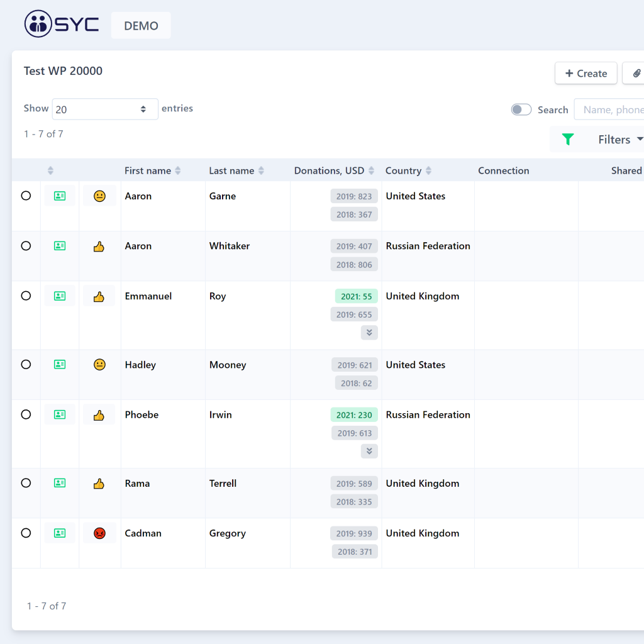Open contact card icon for Phoebe Irwin
Image resolution: width=644 pixels, height=644 pixels.
tap(60, 414)
